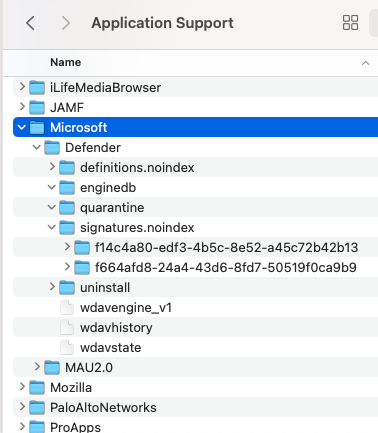Select the Microsoft row name
This screenshot has height=433, width=378.
(78, 127)
